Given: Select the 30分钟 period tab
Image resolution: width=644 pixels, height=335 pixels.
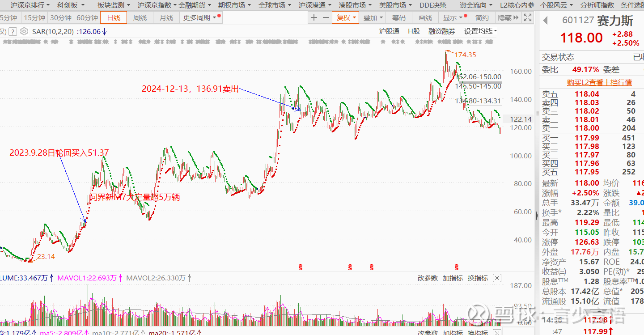Looking at the screenshot, I should pos(61,17).
